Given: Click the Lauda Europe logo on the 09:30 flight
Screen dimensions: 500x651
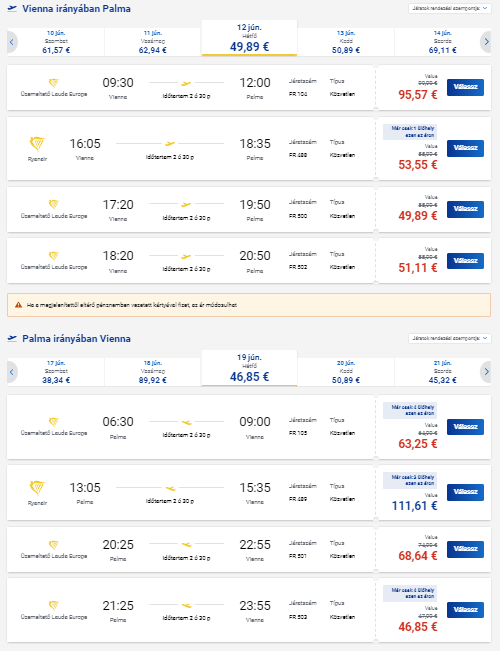Looking at the screenshot, I should click(x=54, y=83).
